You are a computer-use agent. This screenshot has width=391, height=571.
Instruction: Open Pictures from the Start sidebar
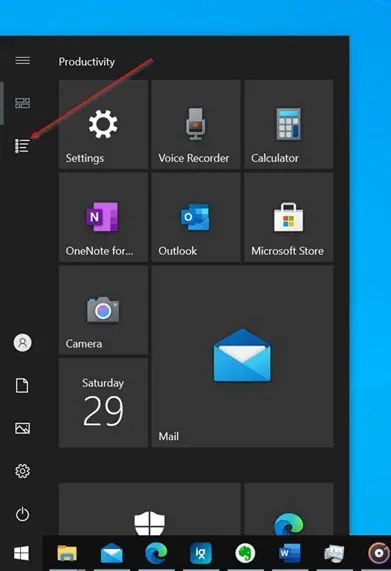tap(23, 428)
